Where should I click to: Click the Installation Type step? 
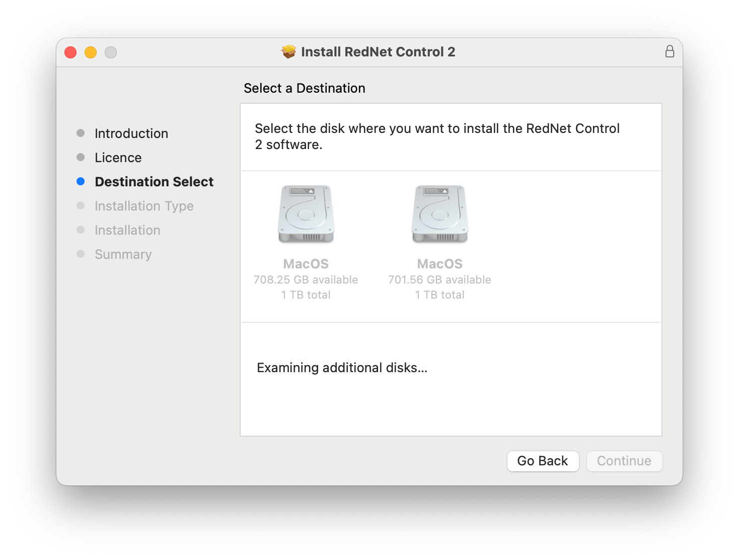144,206
